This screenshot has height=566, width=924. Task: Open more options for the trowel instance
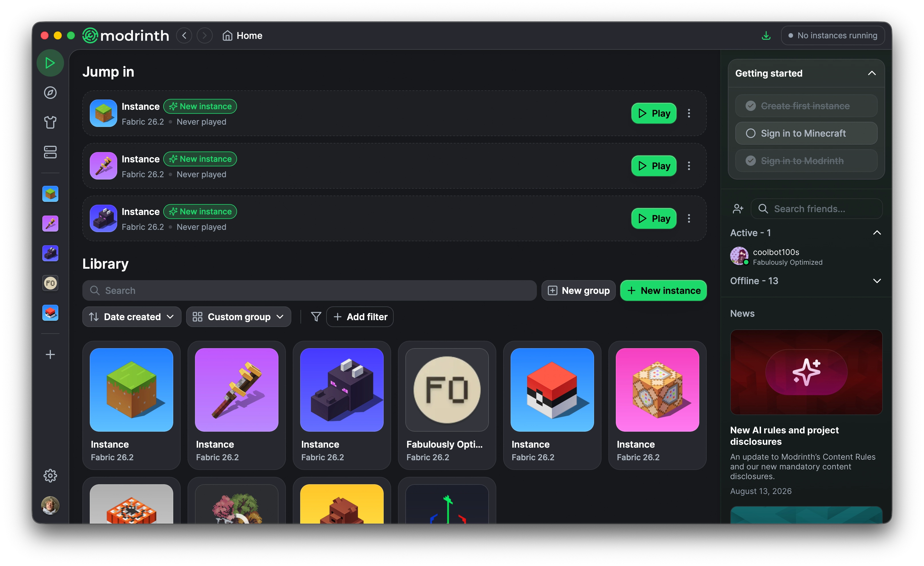click(689, 166)
